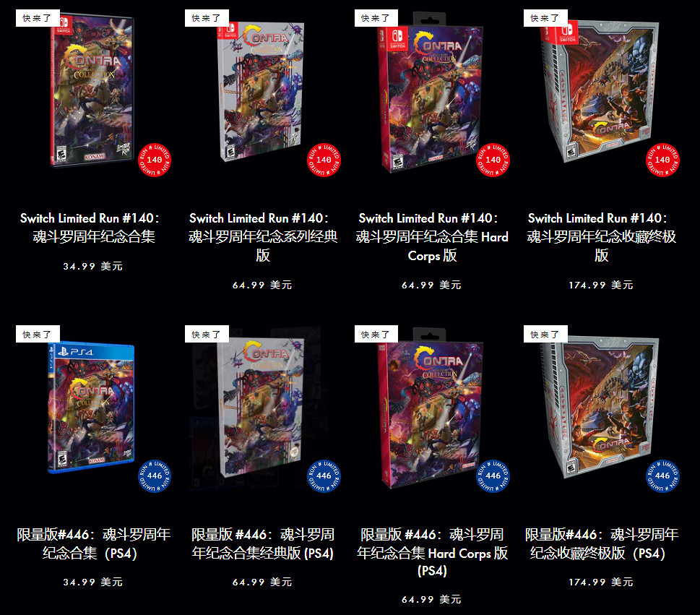Open the Switch 魂斗罗周年纪念合集 box art thumbnail
The width and height of the screenshot is (700, 615).
[x=92, y=90]
